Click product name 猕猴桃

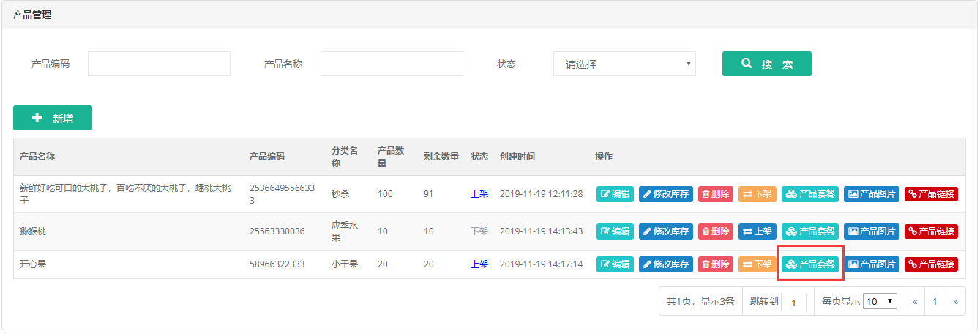33,231
